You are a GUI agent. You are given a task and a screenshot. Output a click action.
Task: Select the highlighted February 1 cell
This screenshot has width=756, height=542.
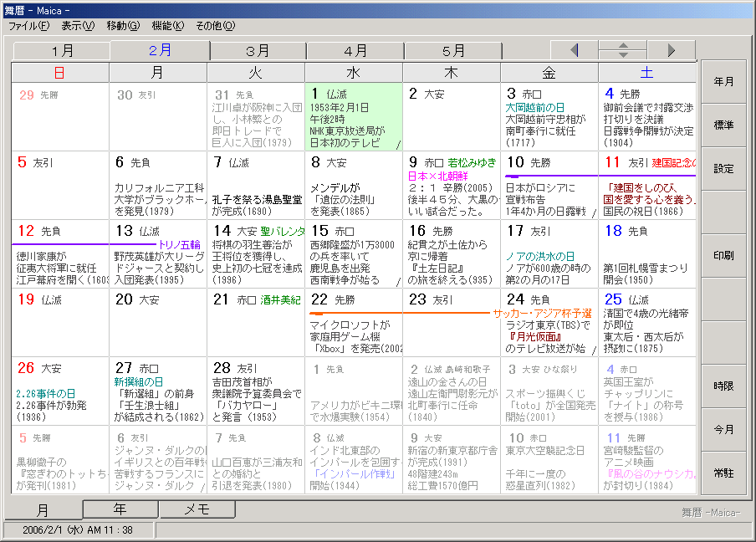353,116
